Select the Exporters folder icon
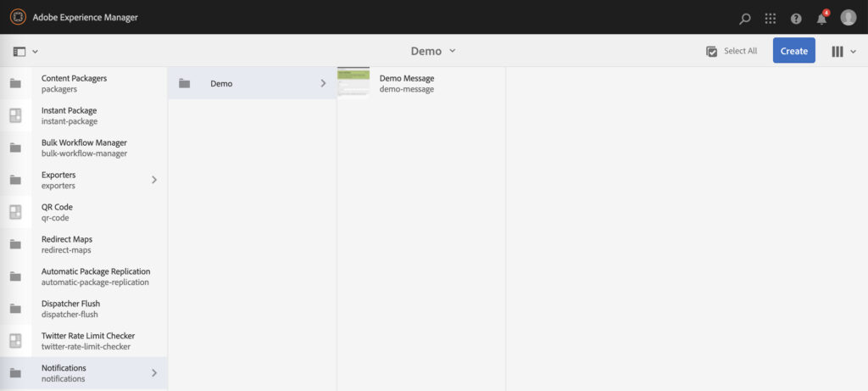This screenshot has height=391, width=868. coord(15,180)
